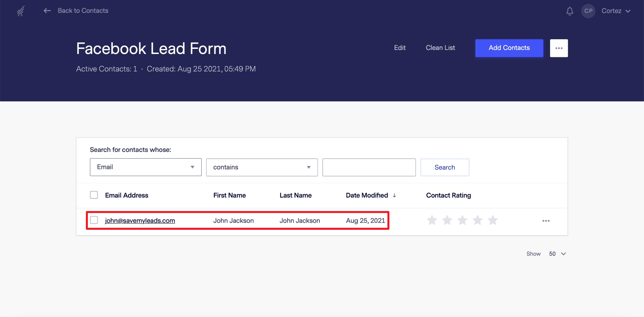Click the CP profile avatar
Viewport: 644px width, 317px height.
point(588,11)
